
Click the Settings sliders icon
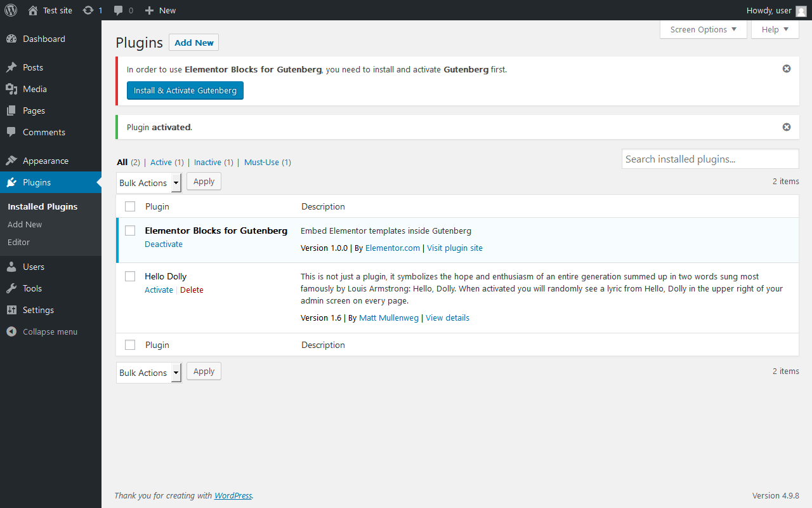11,310
